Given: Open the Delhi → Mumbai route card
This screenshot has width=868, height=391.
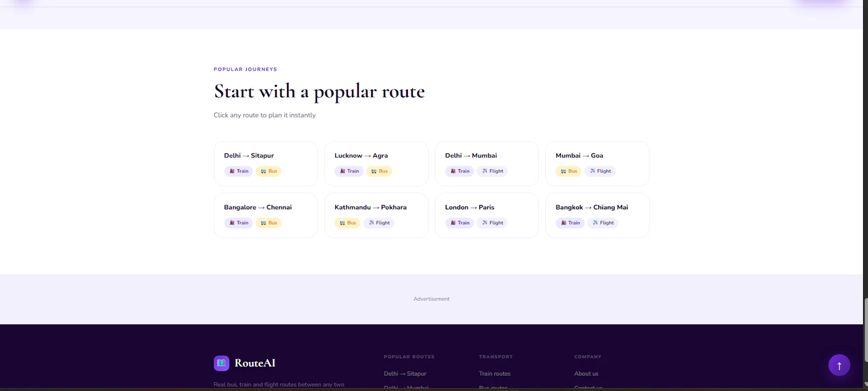Looking at the screenshot, I should [487, 164].
